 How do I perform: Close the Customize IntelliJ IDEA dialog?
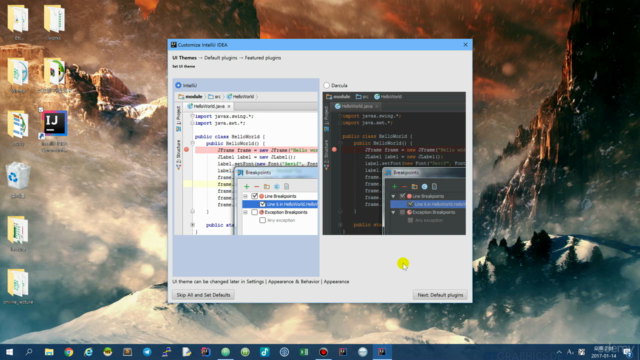click(x=465, y=44)
